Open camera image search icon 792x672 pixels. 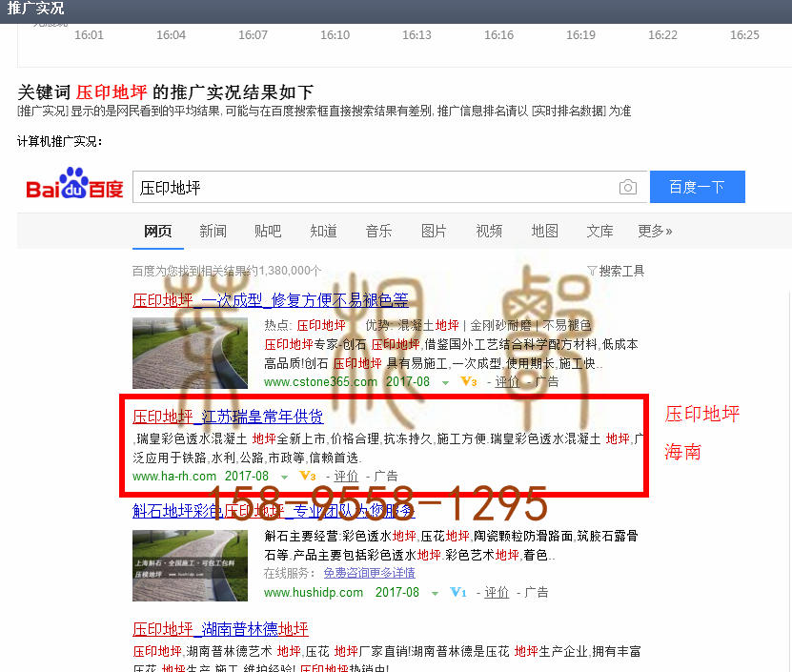pos(627,187)
